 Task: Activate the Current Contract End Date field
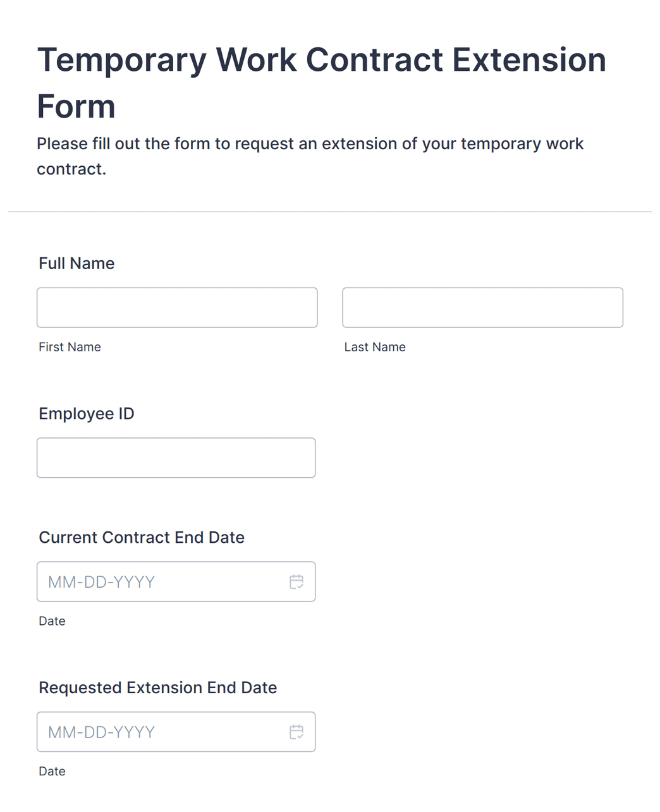tap(176, 581)
